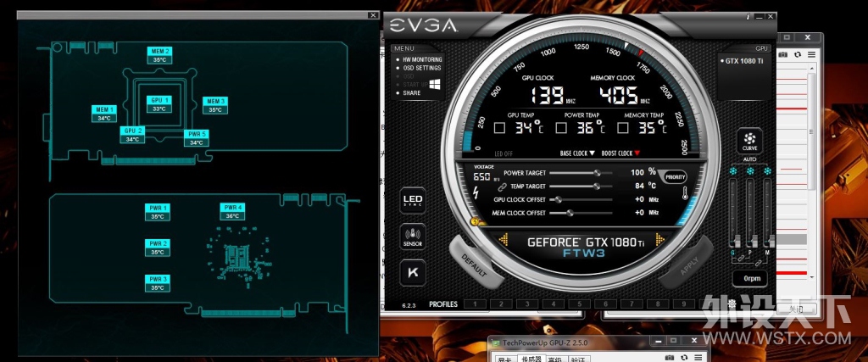This screenshot has height=362, width=868.
Task: Toggle the link between G and P fans
Action: point(741,259)
